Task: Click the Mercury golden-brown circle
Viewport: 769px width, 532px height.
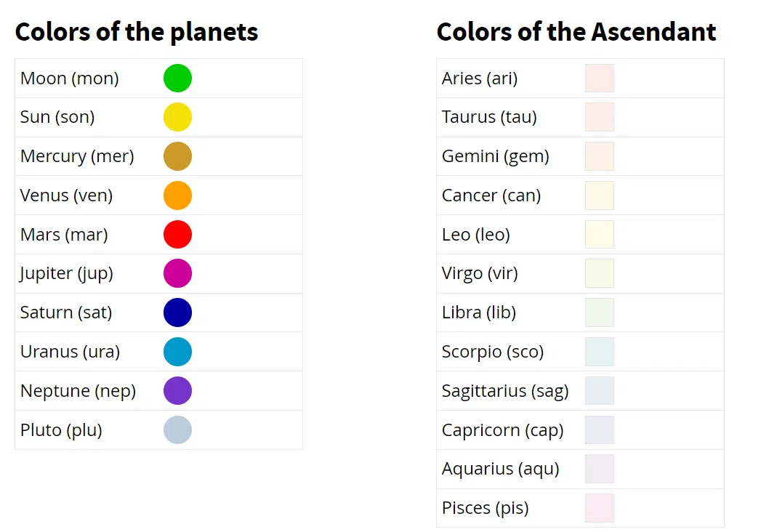Action: (177, 156)
